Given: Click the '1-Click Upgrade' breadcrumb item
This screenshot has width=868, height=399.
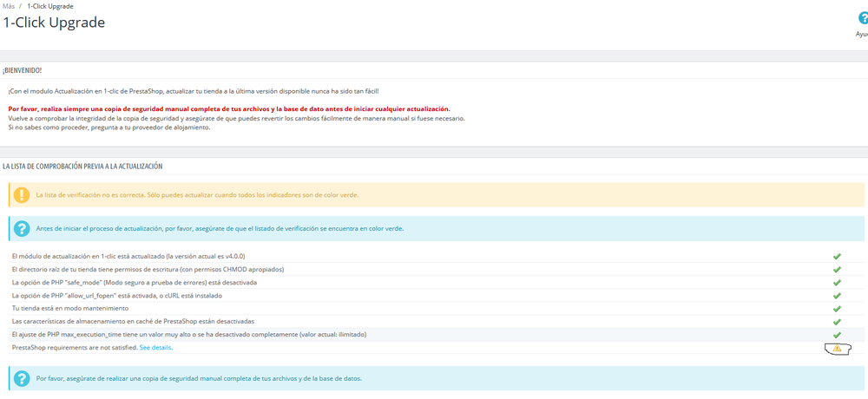Looking at the screenshot, I should pyautogui.click(x=49, y=6).
